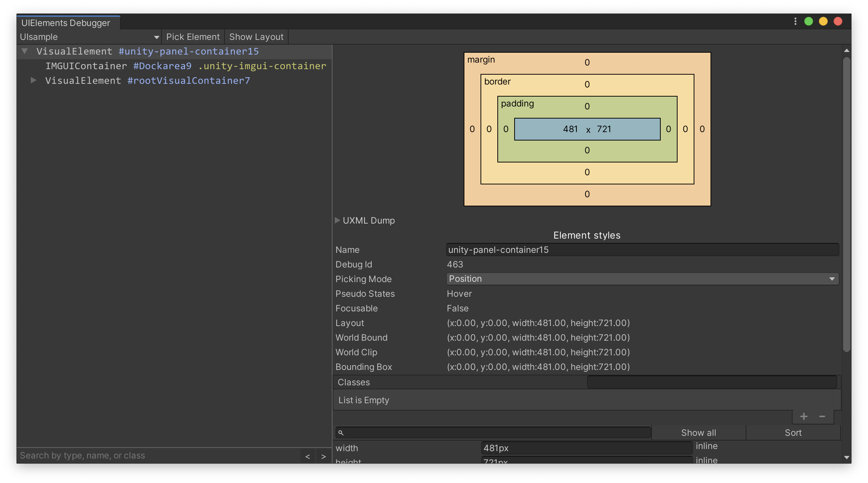Expand the UXML Dump section

pyautogui.click(x=337, y=220)
